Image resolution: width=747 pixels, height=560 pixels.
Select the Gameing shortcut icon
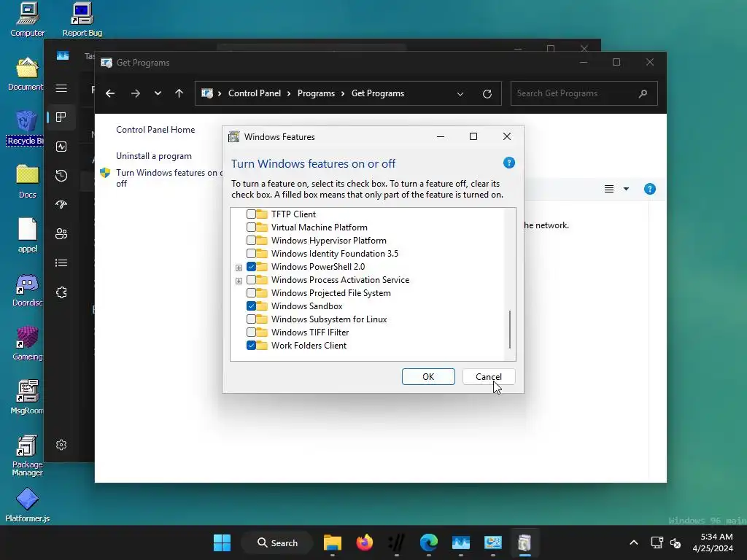coord(27,343)
